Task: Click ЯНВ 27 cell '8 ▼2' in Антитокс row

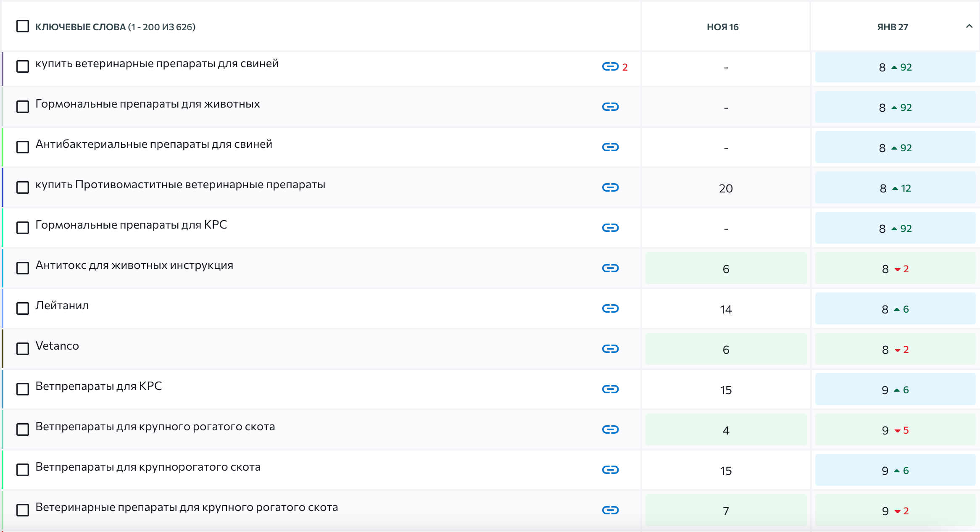Action: pyautogui.click(x=895, y=269)
